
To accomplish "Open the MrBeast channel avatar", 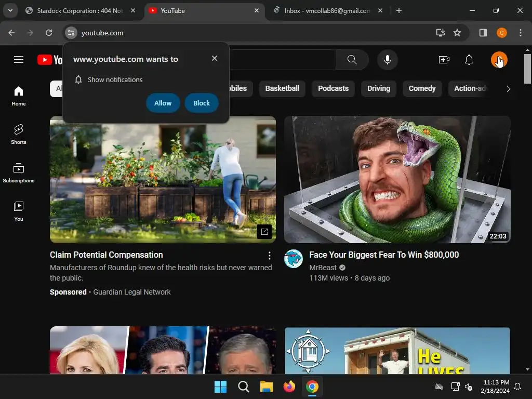I will click(x=294, y=259).
